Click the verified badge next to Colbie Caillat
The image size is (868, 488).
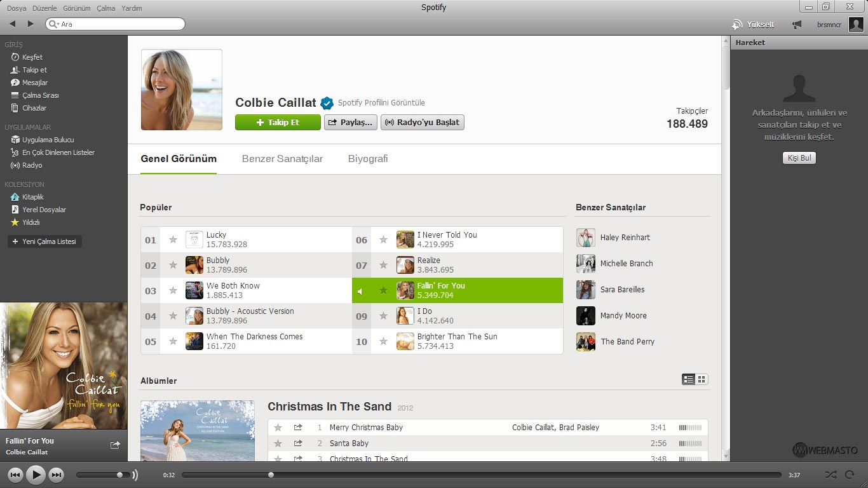pos(327,103)
